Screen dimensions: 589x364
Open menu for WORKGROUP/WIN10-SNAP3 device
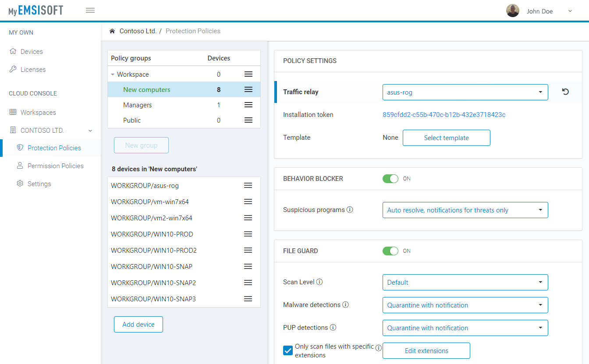pyautogui.click(x=248, y=299)
